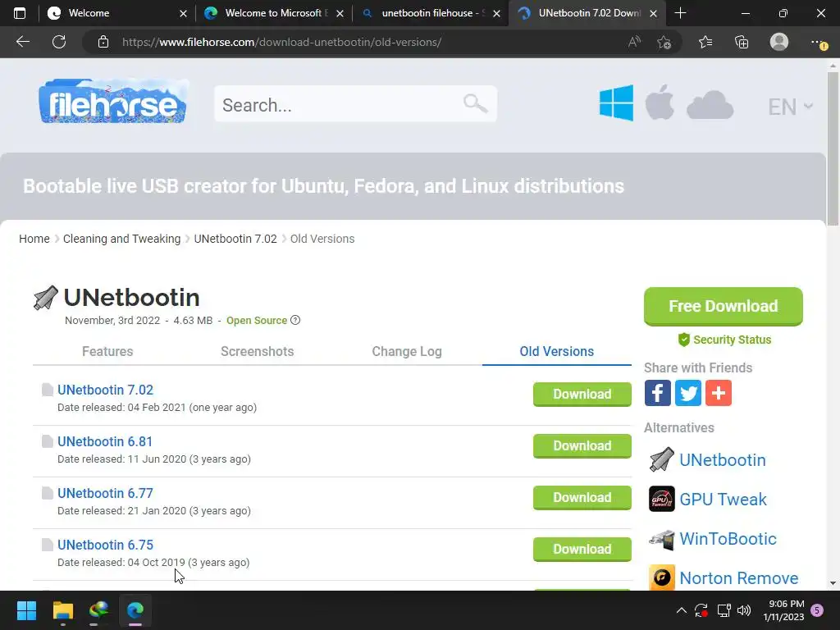Open GPU Tweak alternative link
This screenshot has height=630, width=840.
point(723,500)
